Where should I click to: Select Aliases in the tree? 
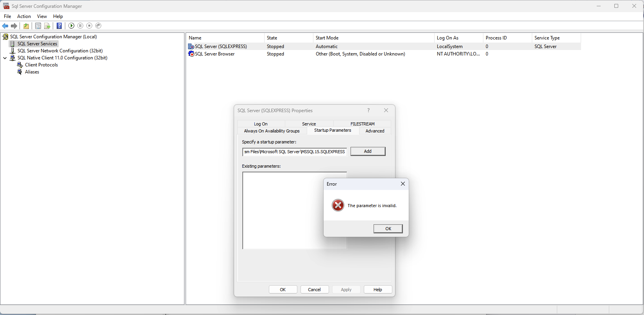click(32, 72)
